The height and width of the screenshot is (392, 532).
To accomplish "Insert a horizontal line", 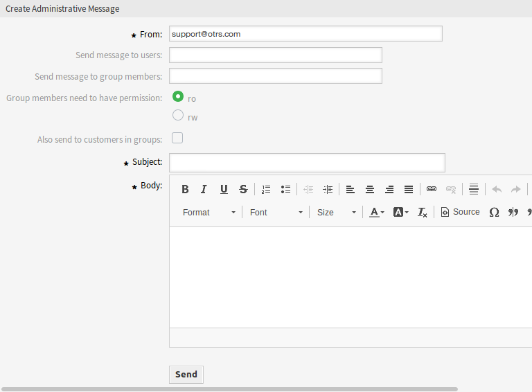I will pos(474,189).
